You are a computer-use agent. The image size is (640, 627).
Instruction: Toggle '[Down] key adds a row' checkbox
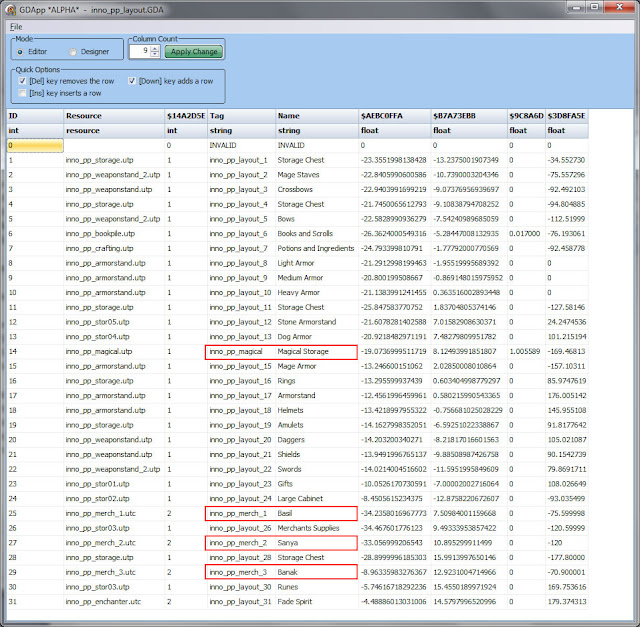click(x=132, y=81)
